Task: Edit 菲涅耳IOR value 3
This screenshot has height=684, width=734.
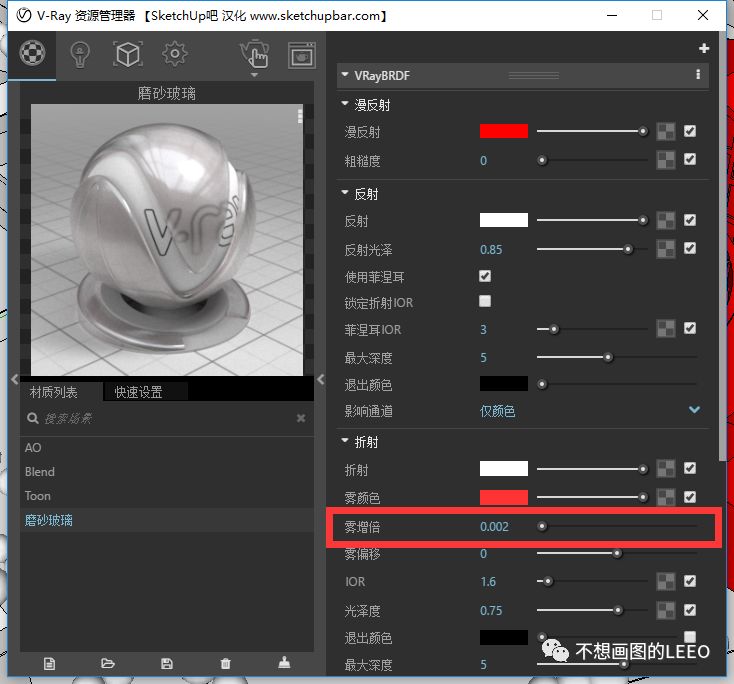Action: (x=484, y=330)
